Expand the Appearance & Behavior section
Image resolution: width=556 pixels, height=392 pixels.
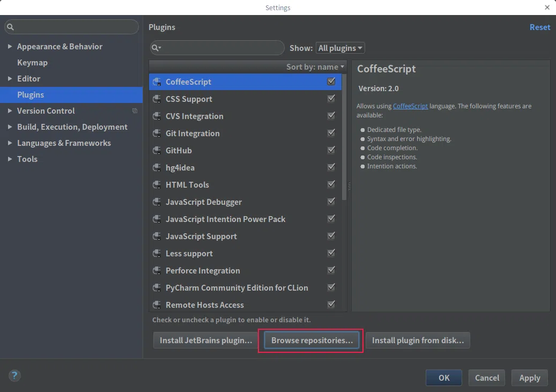click(x=10, y=47)
